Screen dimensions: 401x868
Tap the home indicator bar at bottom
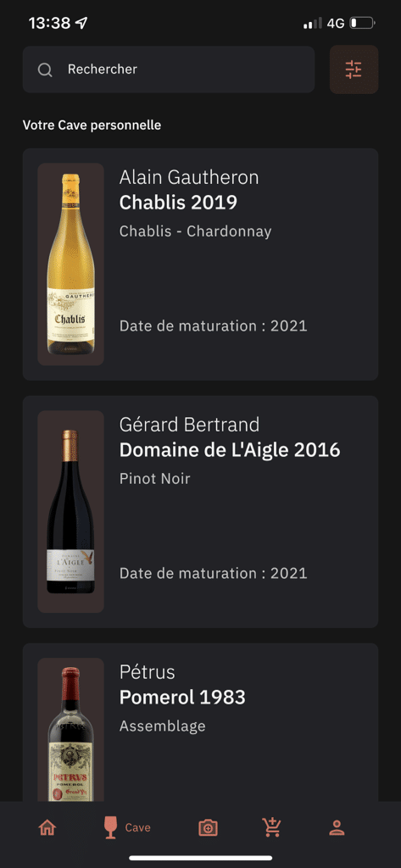(200, 858)
